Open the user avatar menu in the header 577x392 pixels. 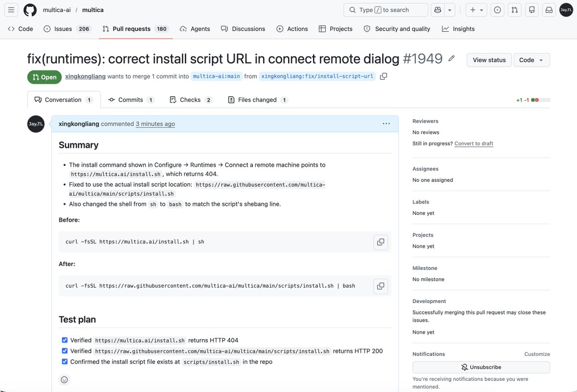[x=566, y=10]
